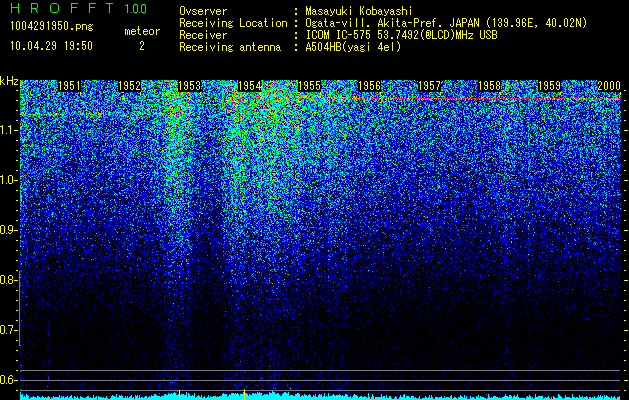The height and width of the screenshot is (400, 629).
Task: Click the 0.6 frequency axis label
Action: (9, 380)
